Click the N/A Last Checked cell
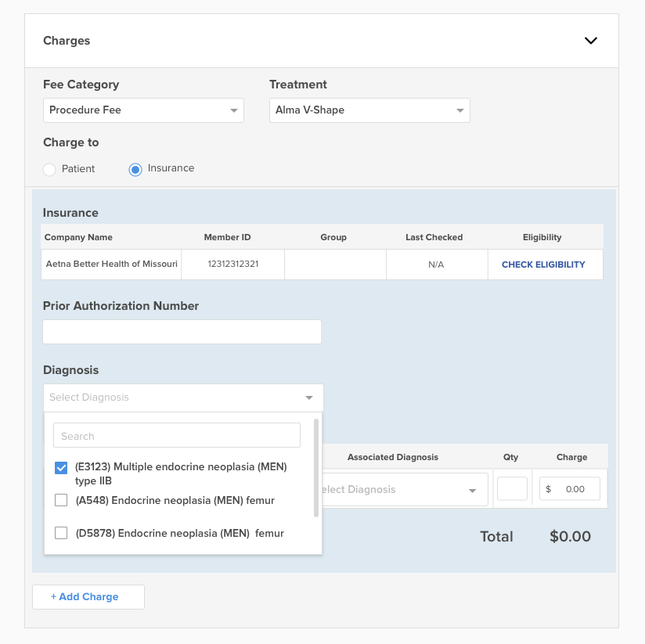This screenshot has height=644, width=645. tap(437, 264)
